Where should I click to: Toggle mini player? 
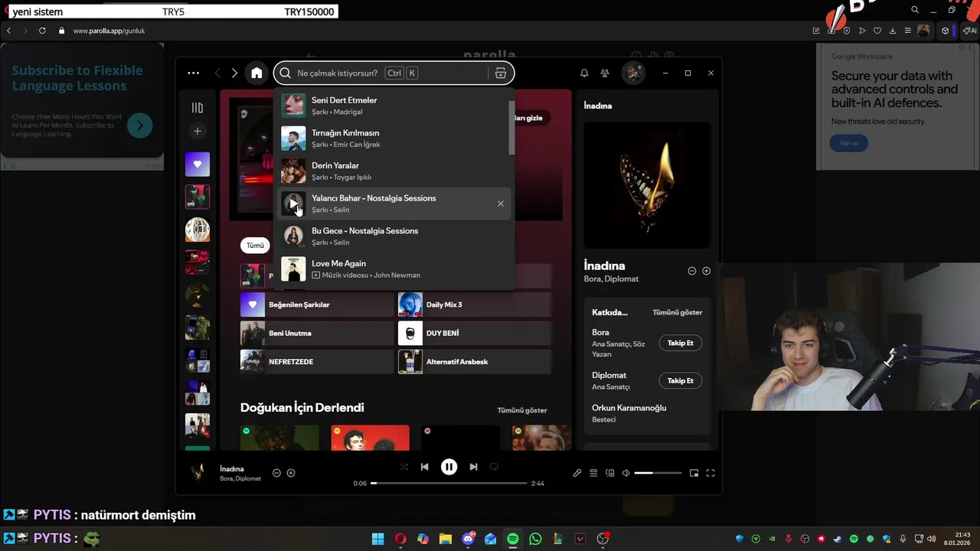coord(694,473)
